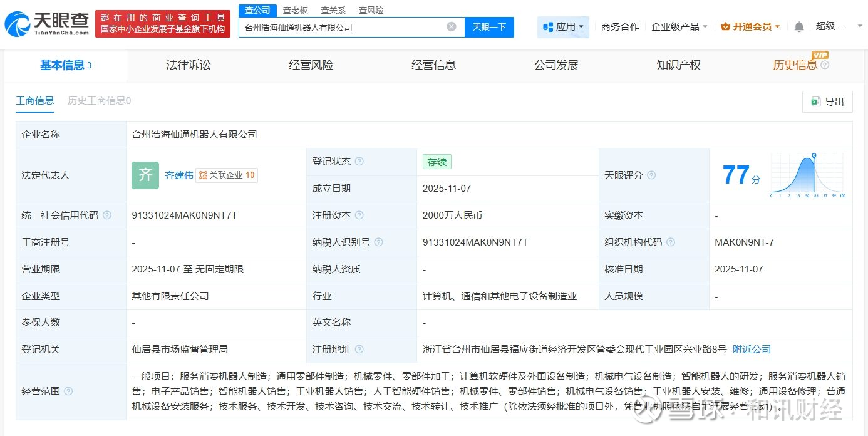The width and height of the screenshot is (868, 436).
Task: Clear the search box with the X icon
Action: point(451,27)
